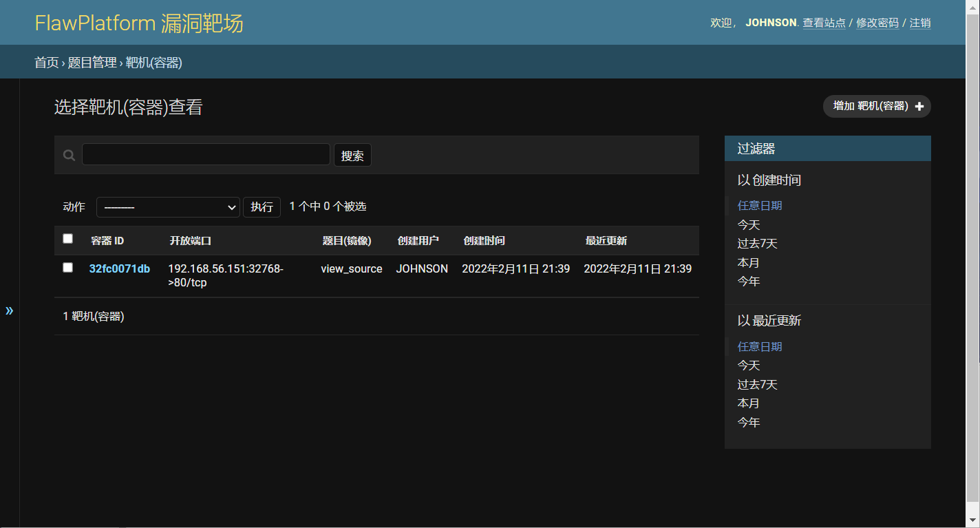Filter 最近更新 by 过去7天
This screenshot has height=528, width=980.
[x=758, y=384]
